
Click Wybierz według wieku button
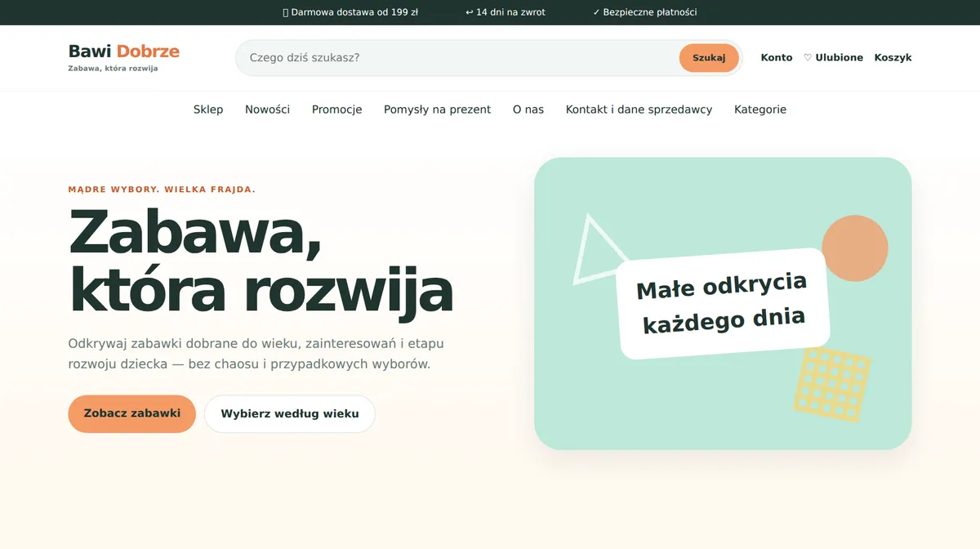290,414
